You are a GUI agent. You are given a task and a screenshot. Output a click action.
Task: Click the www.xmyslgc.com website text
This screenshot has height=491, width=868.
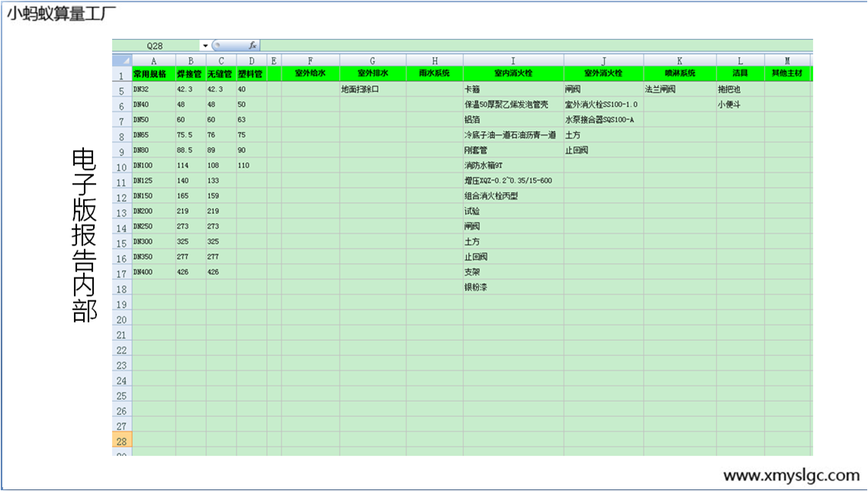click(791, 476)
